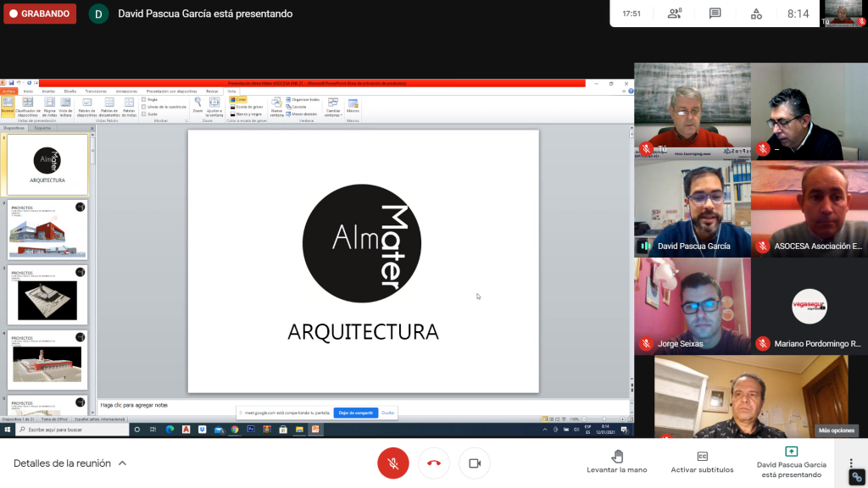868x488 pixels.
Task: Select Página de notas view
Action: click(x=50, y=106)
